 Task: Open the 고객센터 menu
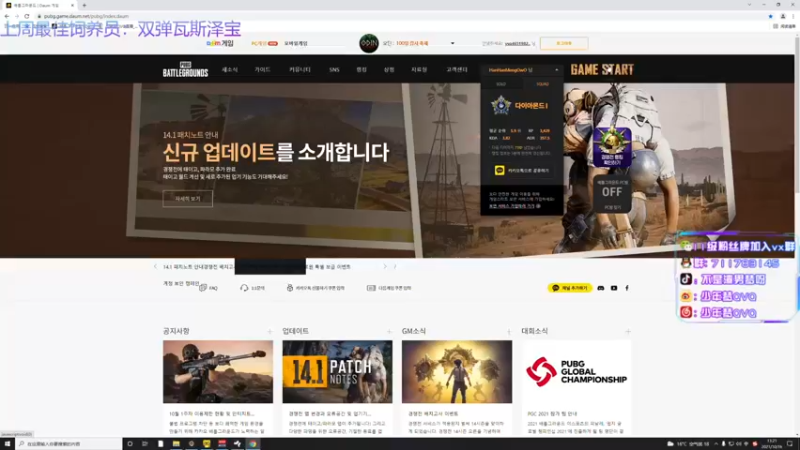point(457,70)
